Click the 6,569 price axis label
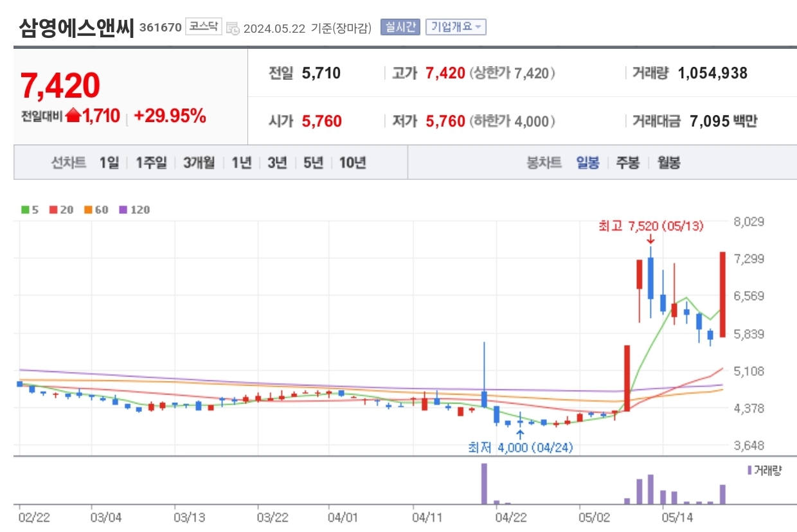 click(749, 296)
